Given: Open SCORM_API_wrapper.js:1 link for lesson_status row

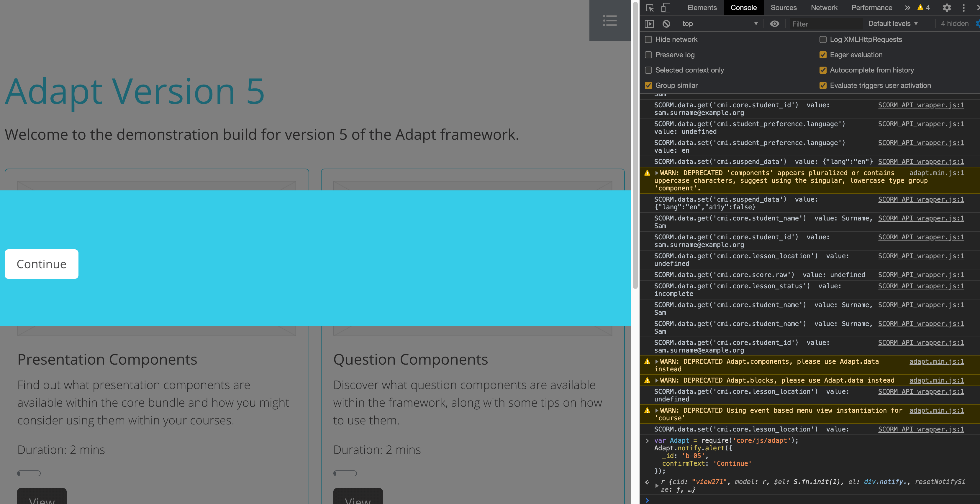Looking at the screenshot, I should [x=921, y=286].
